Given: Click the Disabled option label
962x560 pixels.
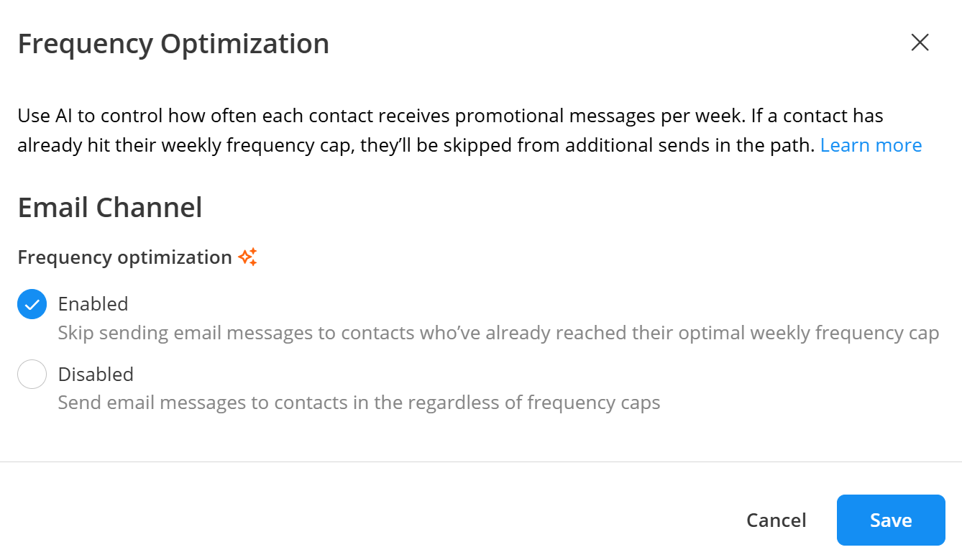Looking at the screenshot, I should [x=96, y=375].
